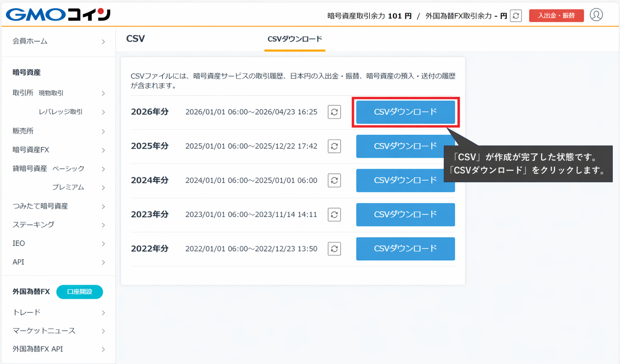Click date range 2022/01/01 06:00～2022/12/23 13:50
This screenshot has width=620, height=364.
251,249
